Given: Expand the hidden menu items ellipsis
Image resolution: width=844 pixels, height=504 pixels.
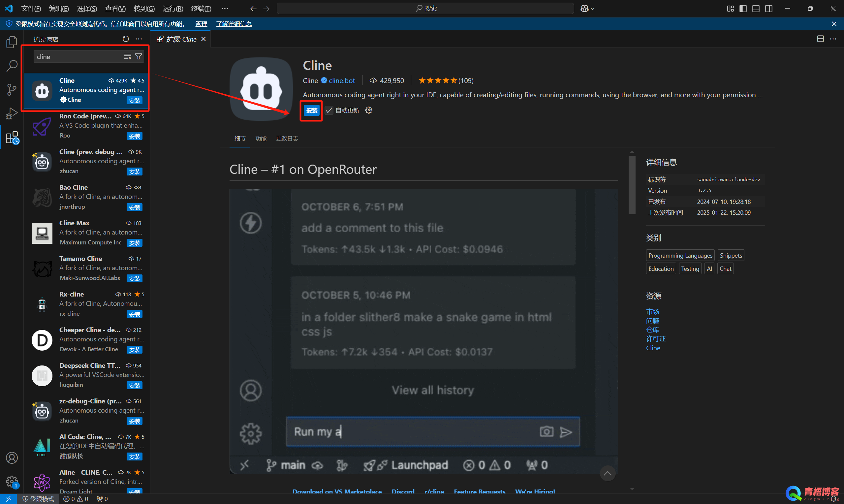Looking at the screenshot, I should click(225, 9).
